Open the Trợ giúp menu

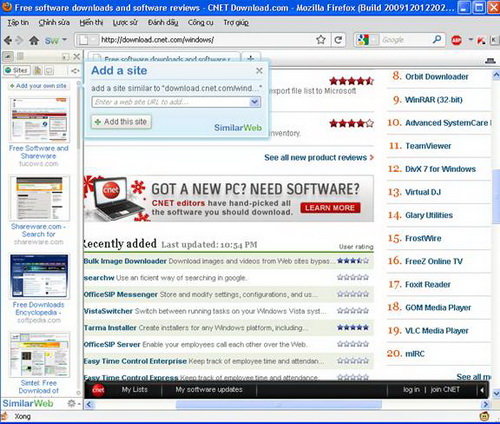(236, 22)
